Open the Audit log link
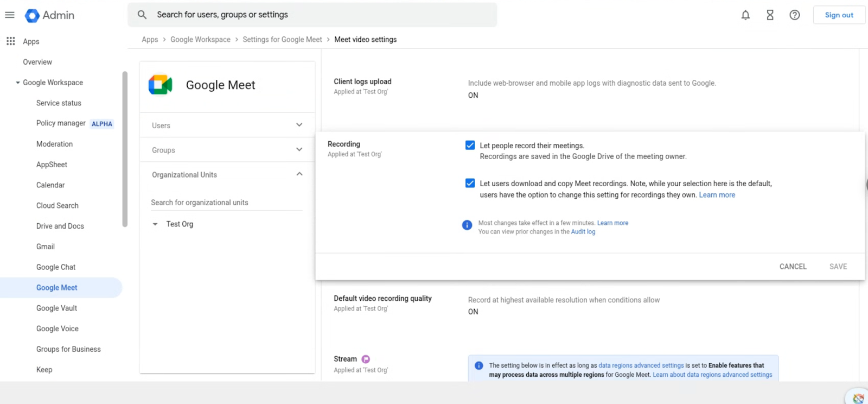The image size is (868, 404). click(583, 232)
